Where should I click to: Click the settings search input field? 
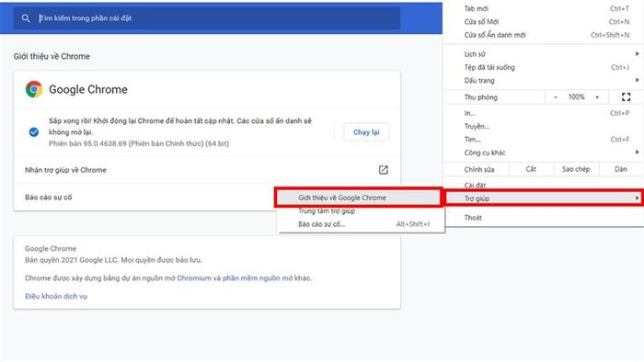207,18
